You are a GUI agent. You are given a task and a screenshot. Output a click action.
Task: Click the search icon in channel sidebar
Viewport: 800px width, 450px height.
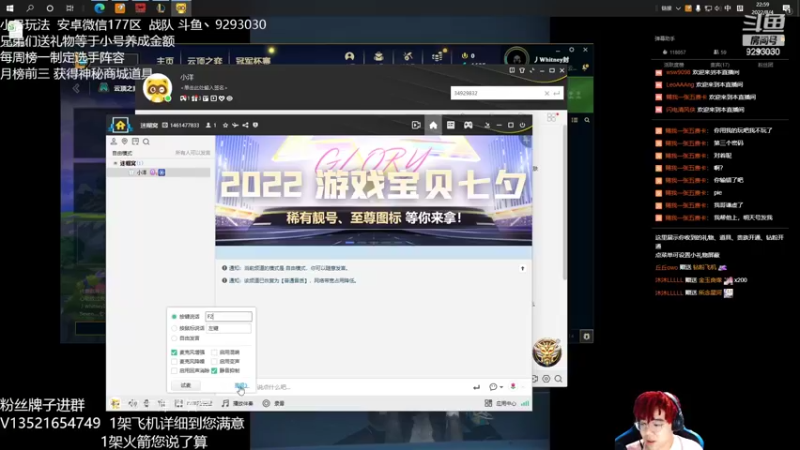click(146, 141)
